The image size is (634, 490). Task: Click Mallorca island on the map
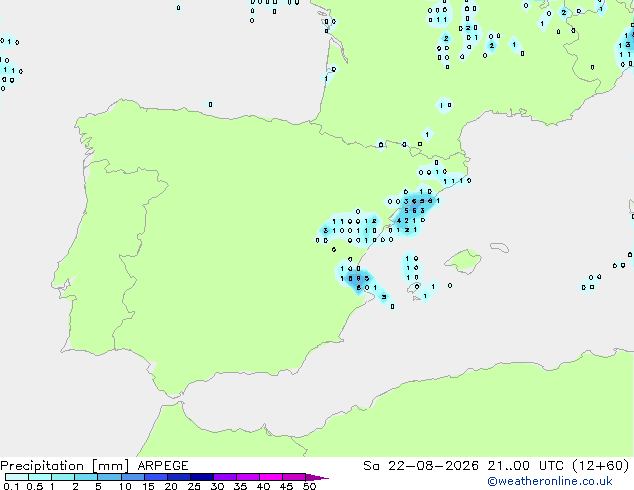463,262
